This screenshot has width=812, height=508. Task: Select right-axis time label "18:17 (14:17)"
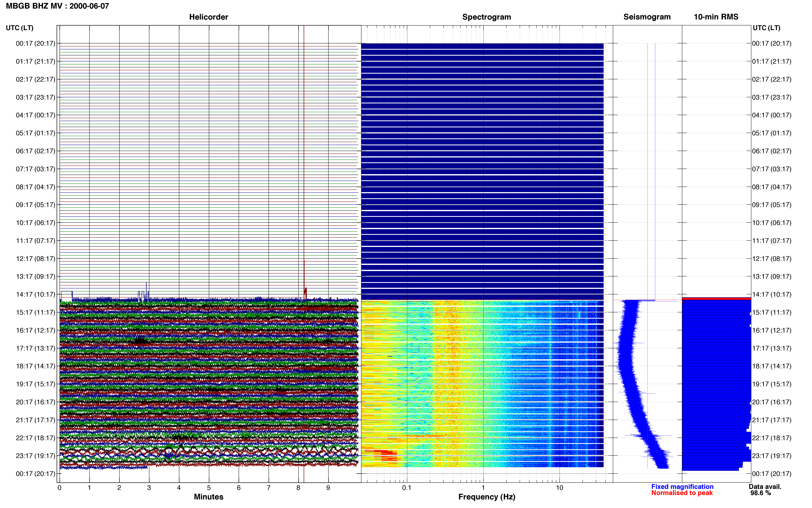tap(772, 366)
